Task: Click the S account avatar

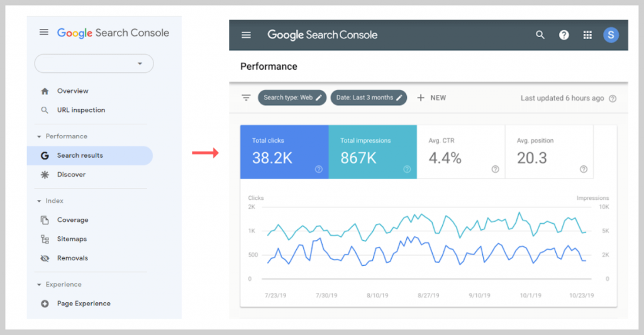Action: 611,35
